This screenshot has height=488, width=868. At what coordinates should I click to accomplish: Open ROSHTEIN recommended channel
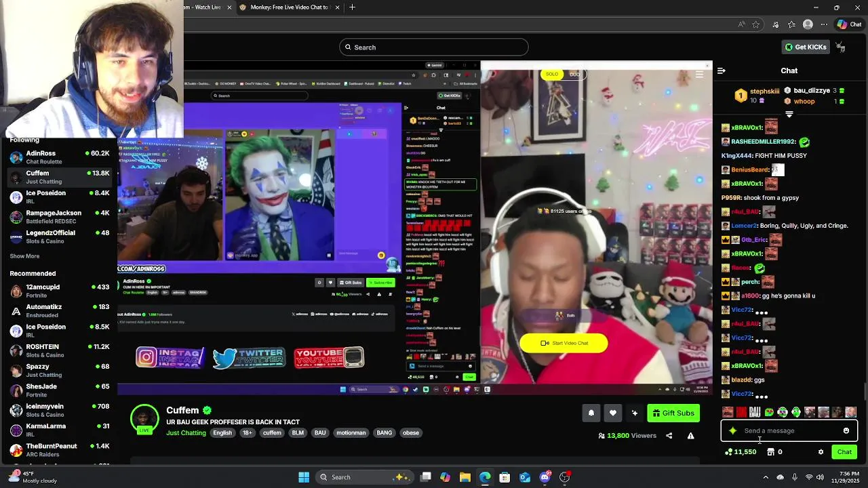pos(59,350)
